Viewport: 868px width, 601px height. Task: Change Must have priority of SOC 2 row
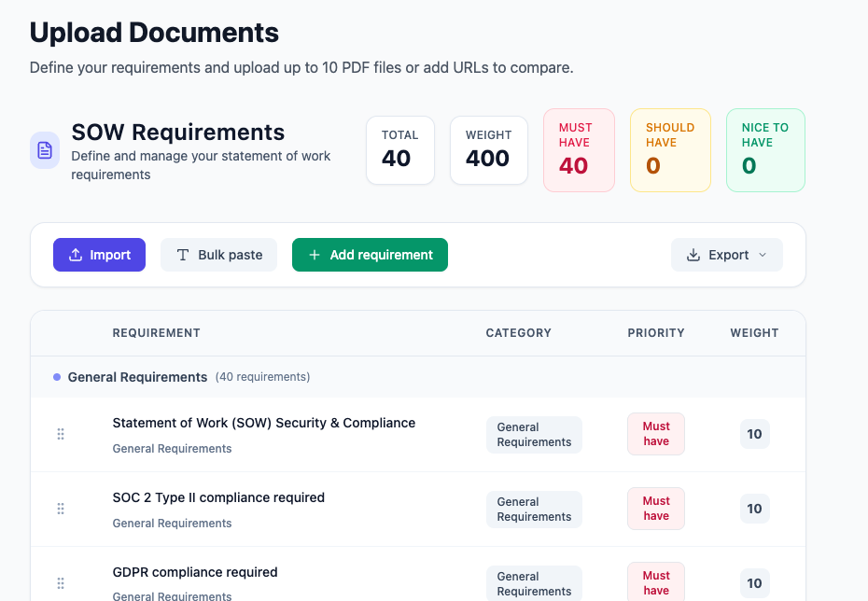(656, 509)
